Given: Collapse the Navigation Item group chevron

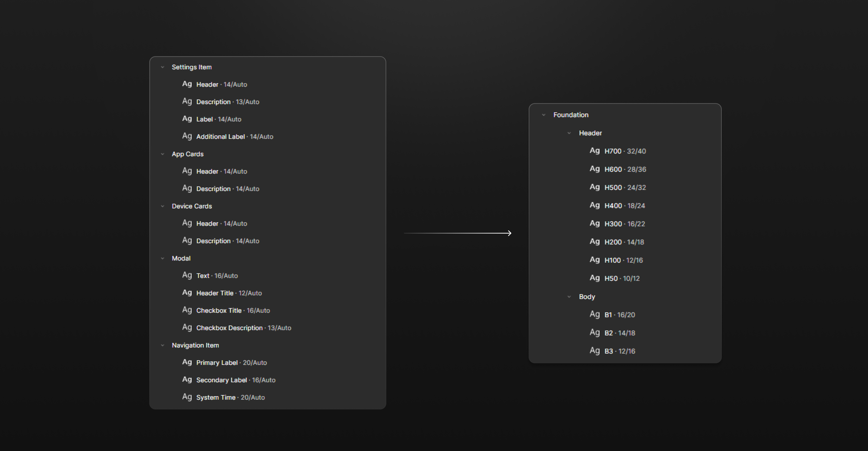Looking at the screenshot, I should click(162, 345).
